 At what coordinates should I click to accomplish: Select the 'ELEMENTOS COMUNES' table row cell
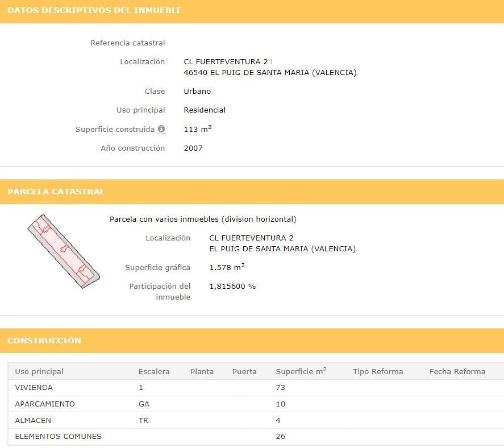[58, 437]
